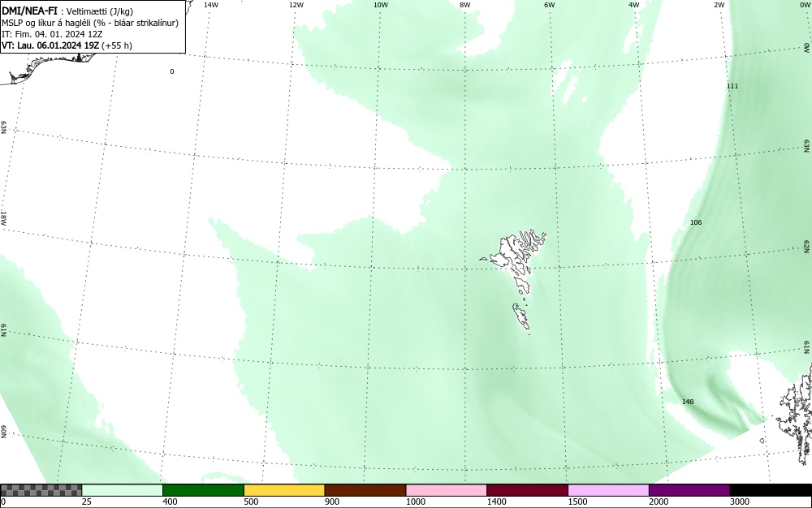
Task: Click the 6W longitude label
Action: click(550, 5)
